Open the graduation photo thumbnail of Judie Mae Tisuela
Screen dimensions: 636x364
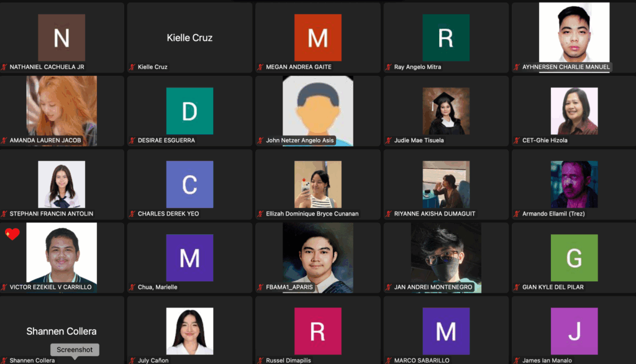445,111
